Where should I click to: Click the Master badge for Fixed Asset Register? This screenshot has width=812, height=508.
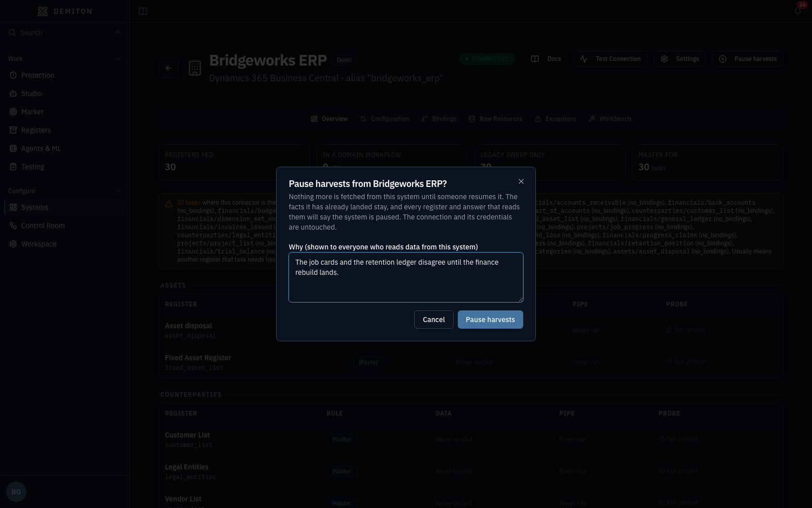368,362
